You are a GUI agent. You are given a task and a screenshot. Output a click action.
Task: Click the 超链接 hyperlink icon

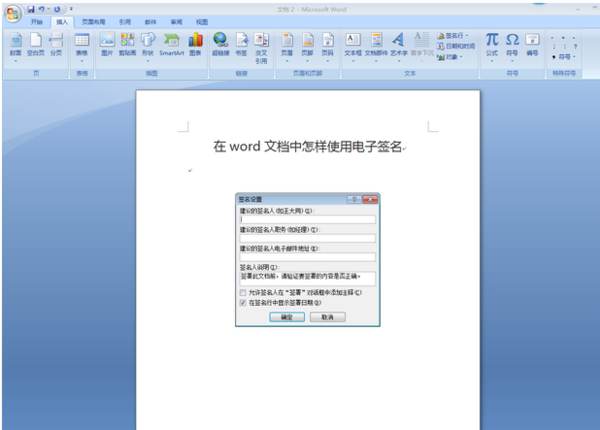tap(220, 43)
